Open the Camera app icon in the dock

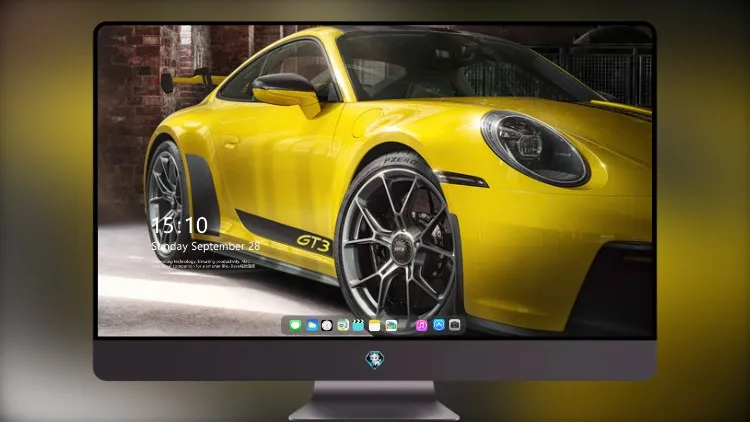pos(455,325)
